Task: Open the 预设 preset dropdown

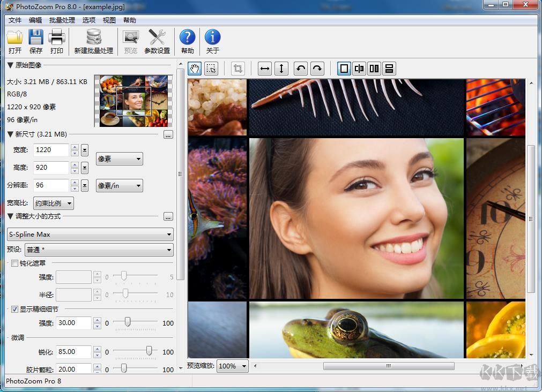Action: 99,250
